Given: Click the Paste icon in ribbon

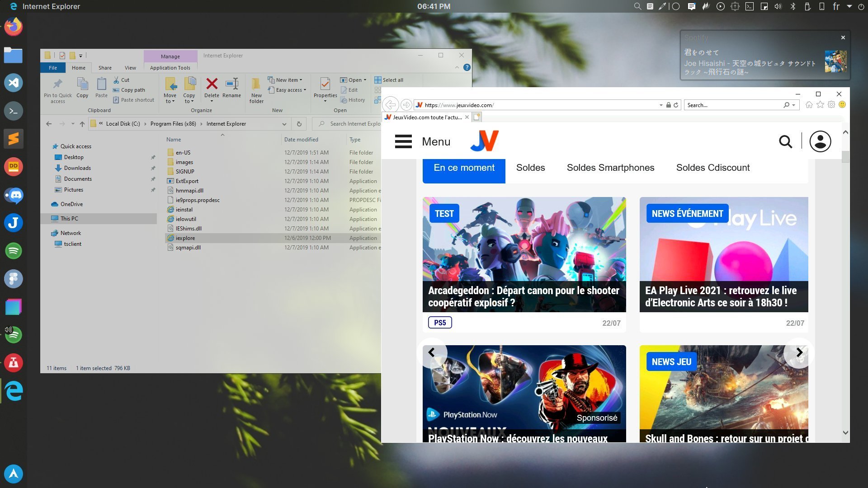Looking at the screenshot, I should click(x=101, y=88).
